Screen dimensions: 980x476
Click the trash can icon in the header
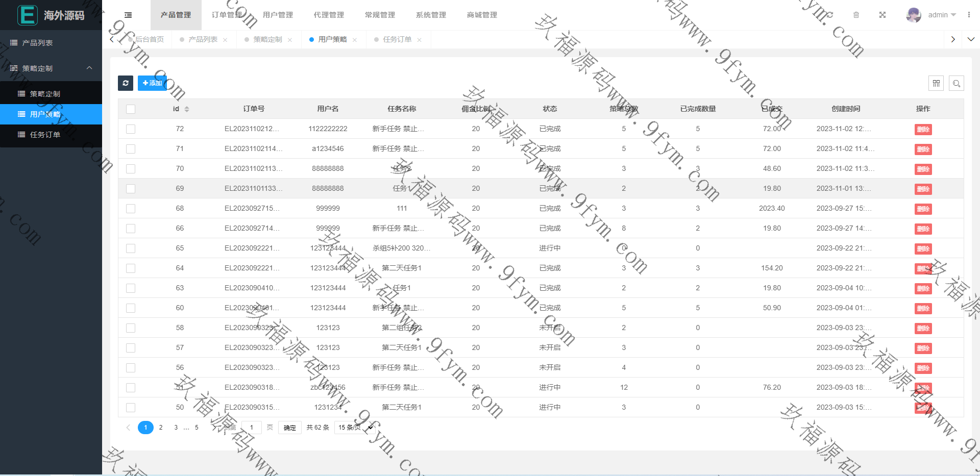click(x=856, y=15)
